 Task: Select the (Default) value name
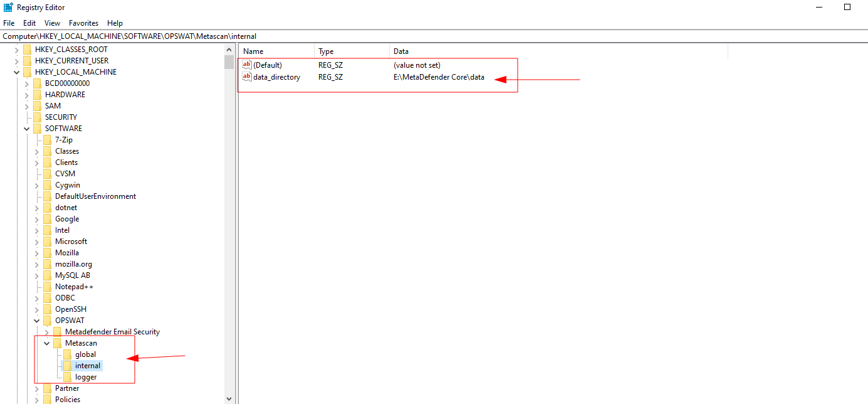[x=268, y=65]
